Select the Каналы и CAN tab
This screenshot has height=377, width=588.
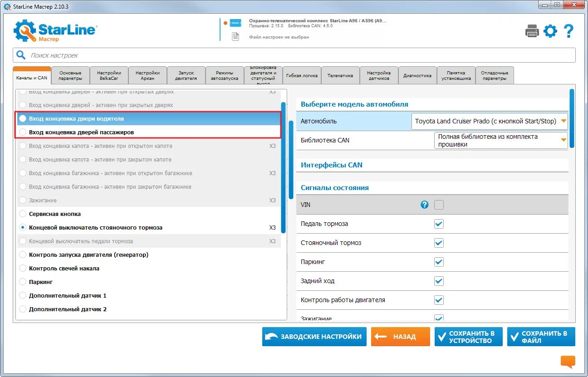pos(32,75)
